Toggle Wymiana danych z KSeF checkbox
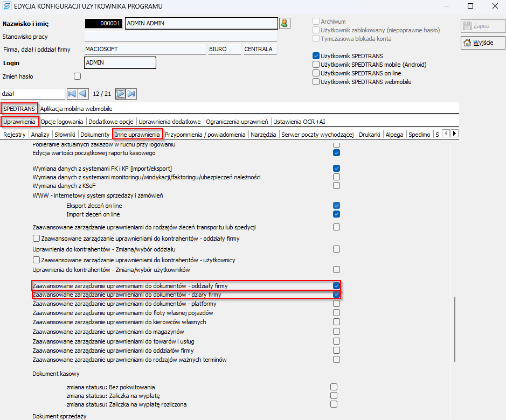 [x=336, y=186]
